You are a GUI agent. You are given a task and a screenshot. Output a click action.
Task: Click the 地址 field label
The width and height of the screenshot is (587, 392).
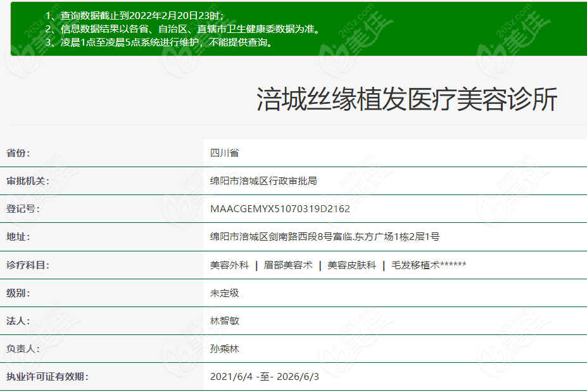pos(18,237)
